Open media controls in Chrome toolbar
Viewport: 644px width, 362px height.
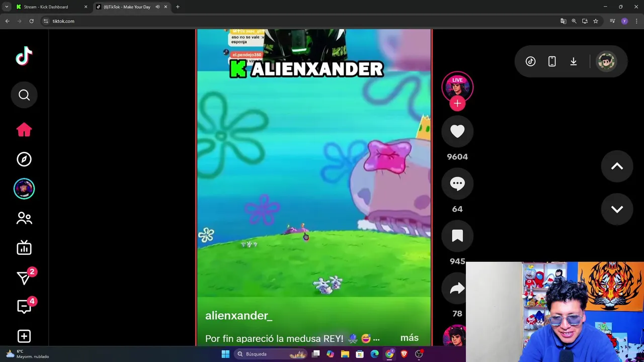click(x=612, y=21)
